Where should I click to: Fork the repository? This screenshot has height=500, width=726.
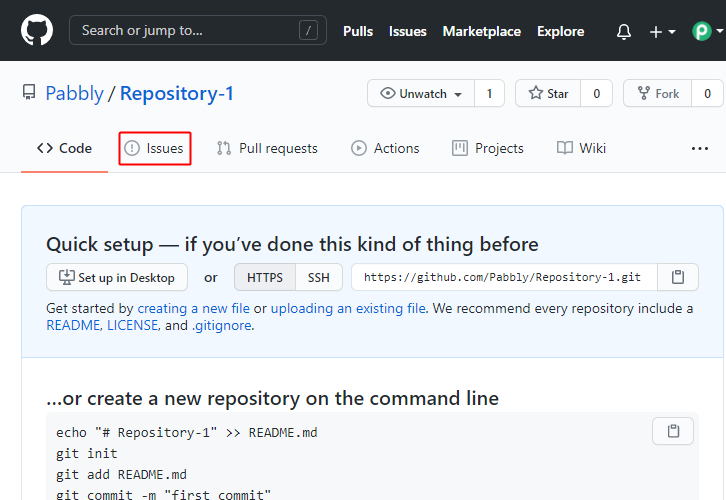point(657,94)
